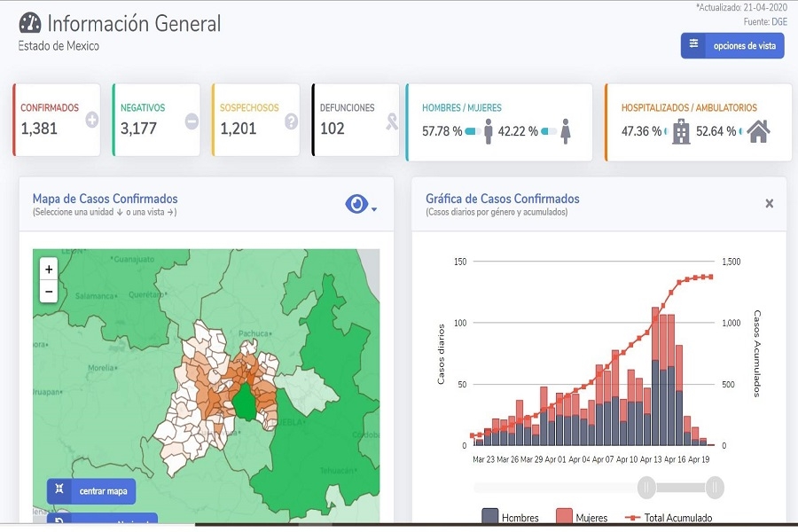Click the centrar mapa button

[x=91, y=491]
